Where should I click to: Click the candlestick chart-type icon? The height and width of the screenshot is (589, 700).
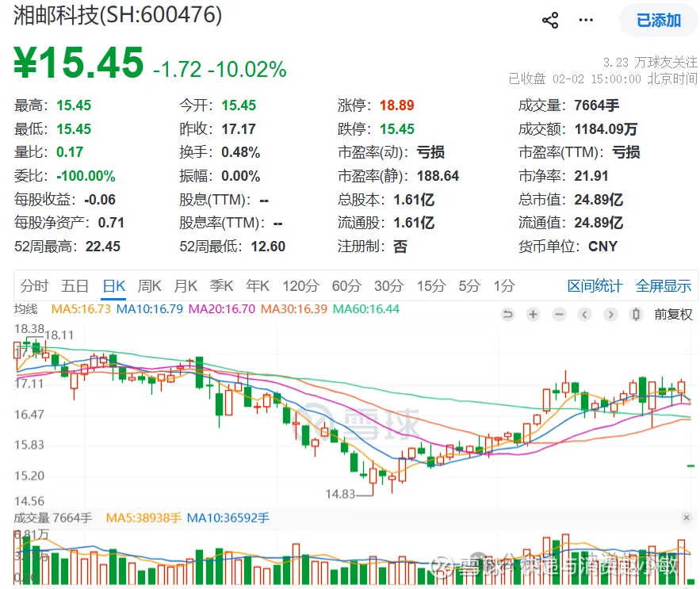(636, 315)
